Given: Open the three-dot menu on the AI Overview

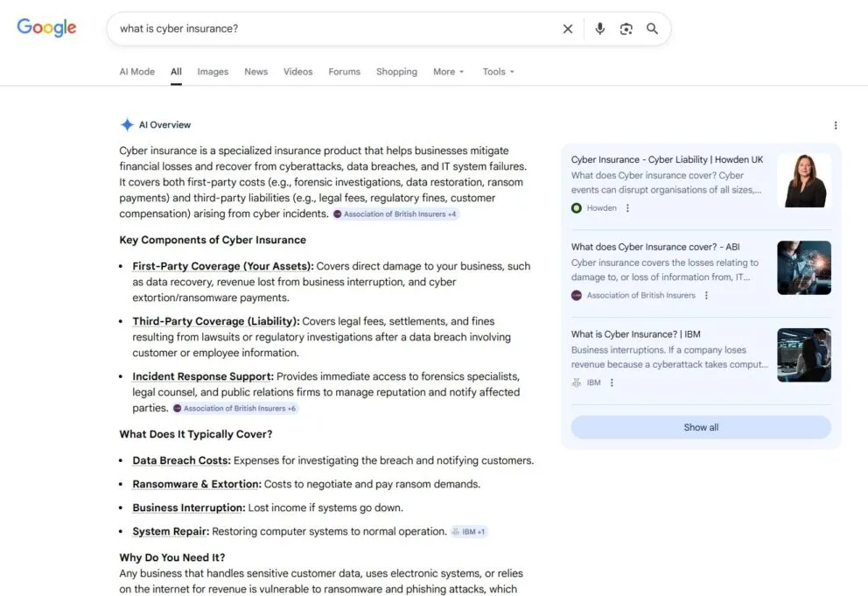Looking at the screenshot, I should 836,125.
